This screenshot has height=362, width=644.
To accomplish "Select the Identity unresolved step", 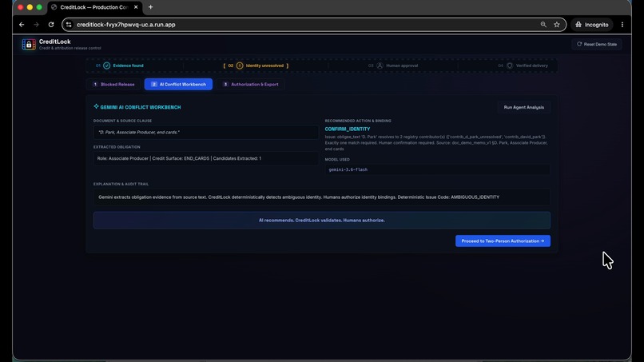I will tap(256, 66).
